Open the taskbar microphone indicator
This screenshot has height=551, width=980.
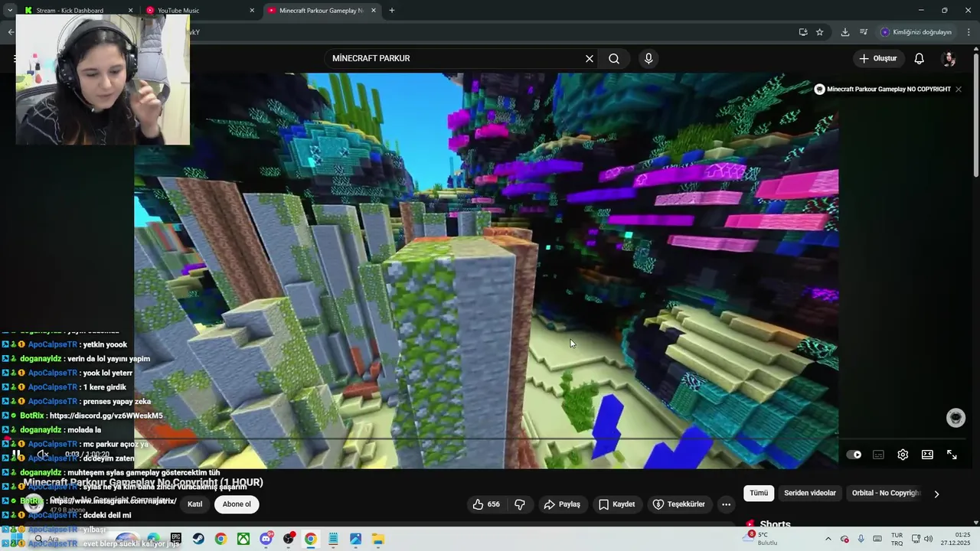861,539
